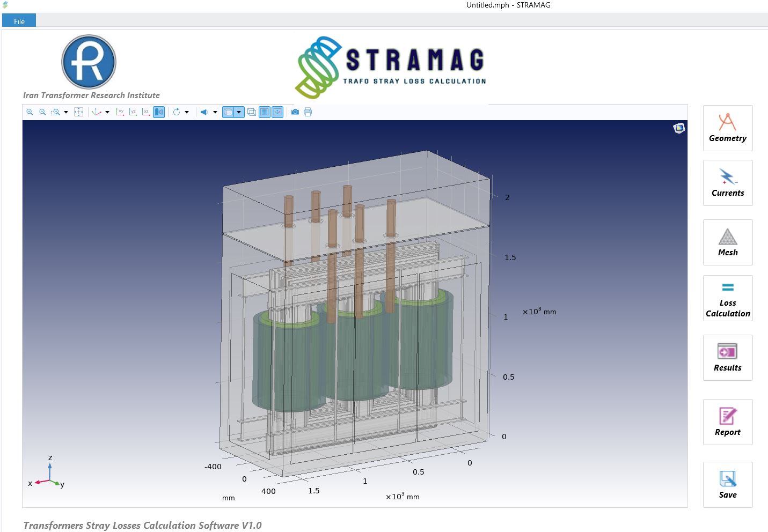
Task: Click the 3D view badge in canvas corner
Action: coord(679,128)
